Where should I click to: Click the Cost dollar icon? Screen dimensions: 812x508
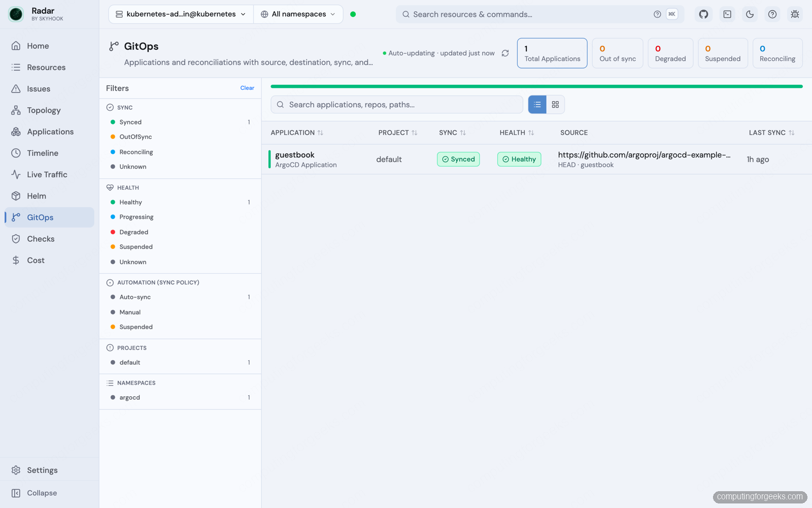click(x=16, y=260)
